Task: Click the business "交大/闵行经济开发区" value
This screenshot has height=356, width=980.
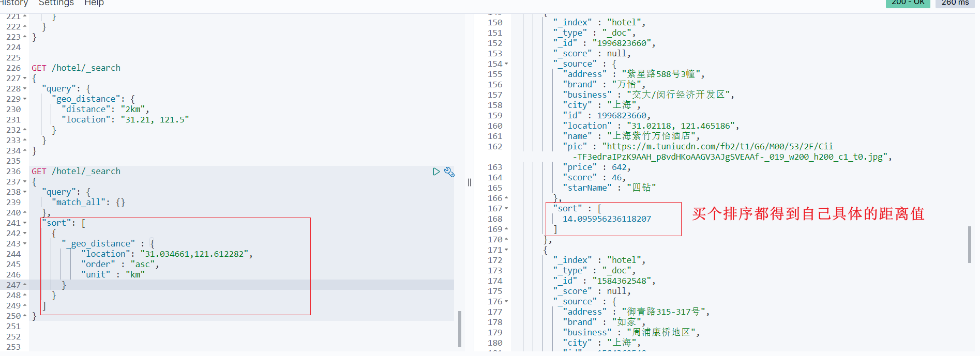Action: pos(679,95)
